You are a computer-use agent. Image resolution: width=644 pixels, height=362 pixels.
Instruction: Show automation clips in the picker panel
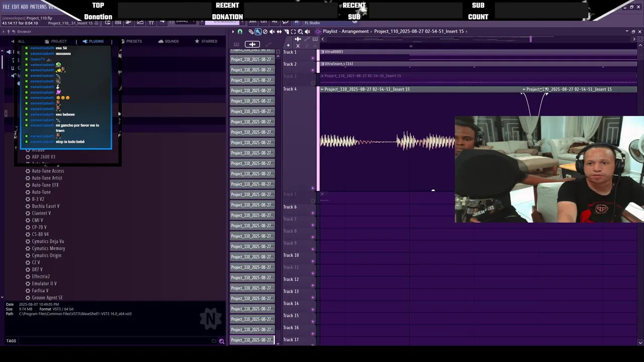pos(268,44)
